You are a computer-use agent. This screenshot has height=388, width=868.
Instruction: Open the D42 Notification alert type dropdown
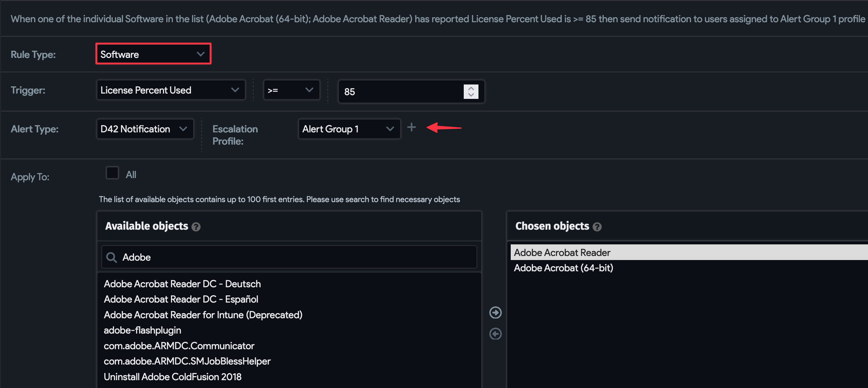tap(145, 129)
